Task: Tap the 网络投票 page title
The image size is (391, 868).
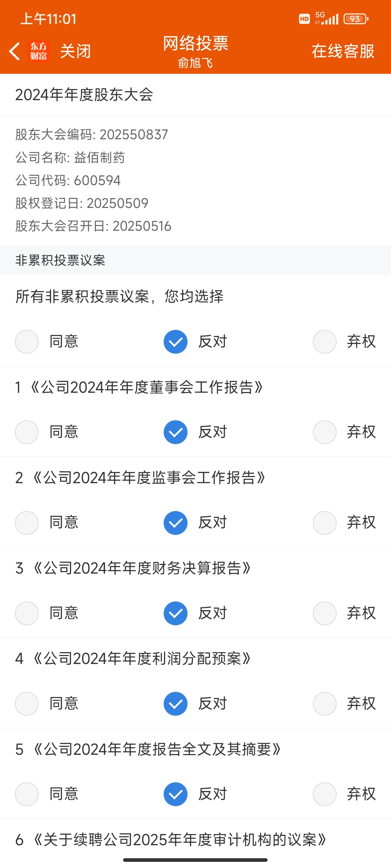Action: pos(195,43)
